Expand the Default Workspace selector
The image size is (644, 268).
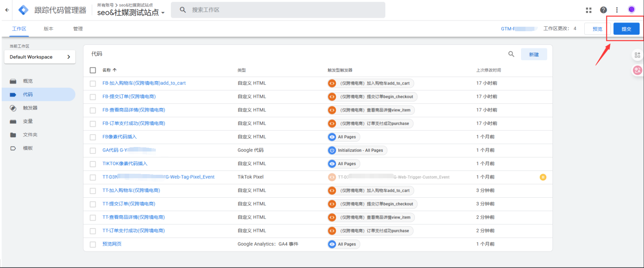(40, 57)
